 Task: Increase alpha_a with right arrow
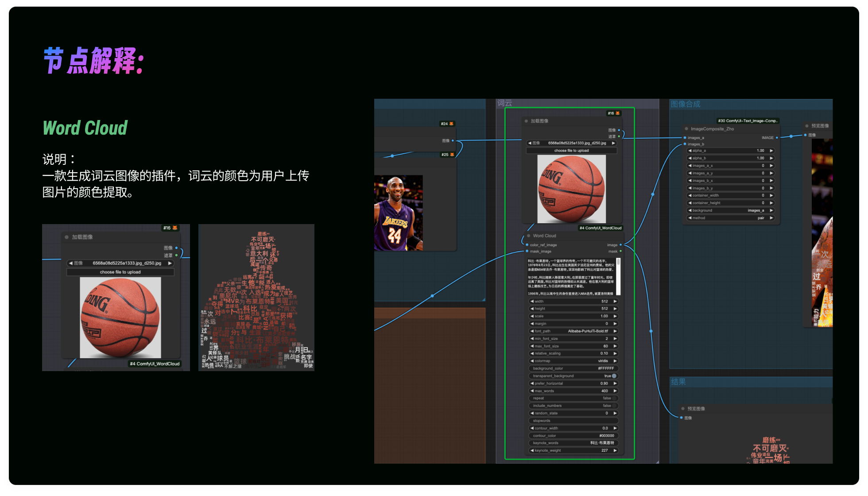click(771, 151)
